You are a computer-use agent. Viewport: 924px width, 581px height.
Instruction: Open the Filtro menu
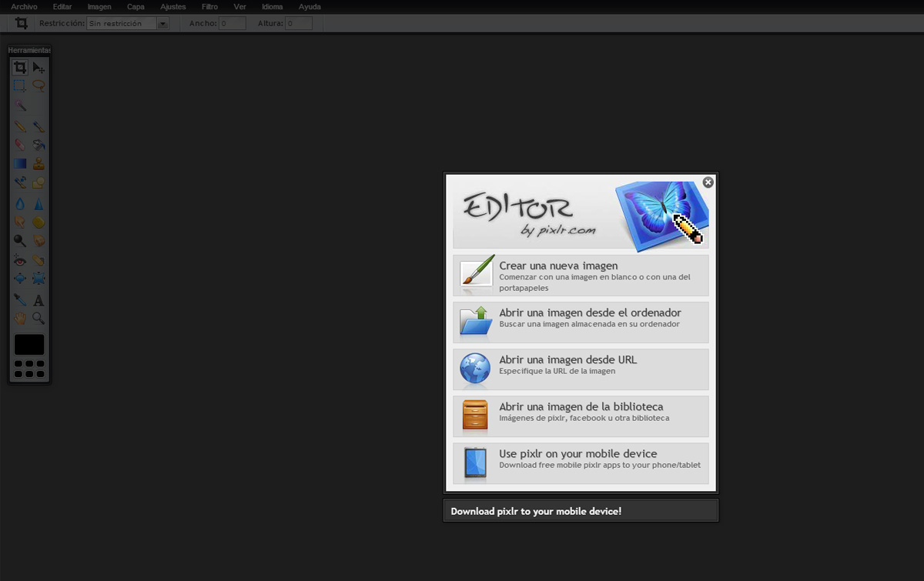click(x=209, y=7)
